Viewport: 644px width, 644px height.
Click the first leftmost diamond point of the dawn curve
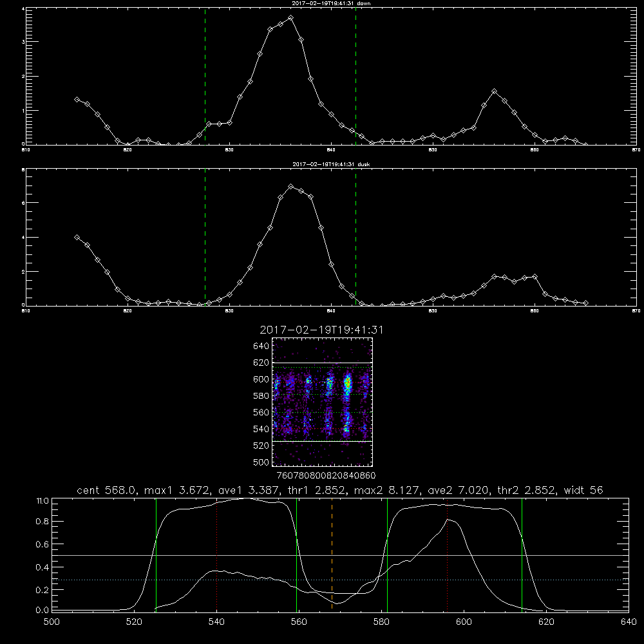coord(77,99)
